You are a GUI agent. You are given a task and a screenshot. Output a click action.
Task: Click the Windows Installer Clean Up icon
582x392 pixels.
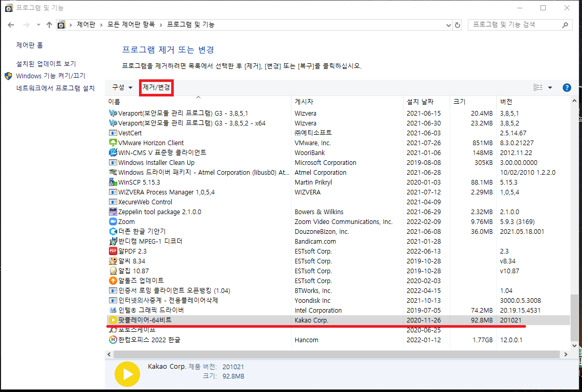[113, 162]
